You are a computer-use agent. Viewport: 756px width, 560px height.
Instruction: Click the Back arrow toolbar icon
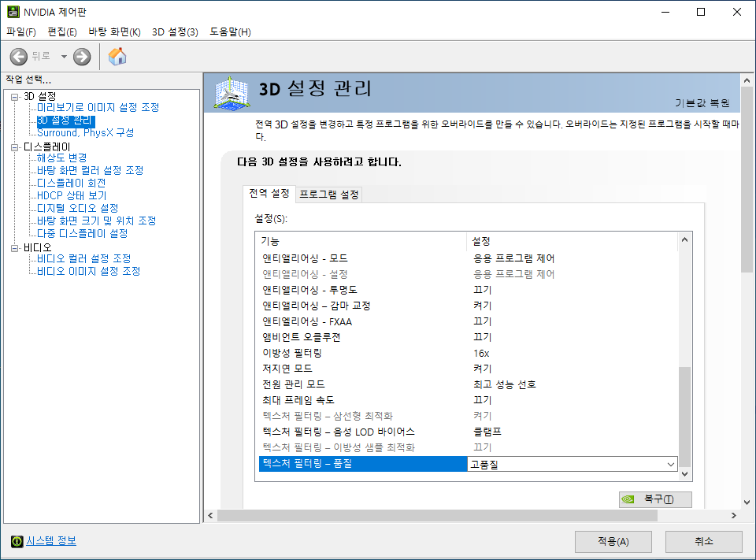(x=19, y=57)
